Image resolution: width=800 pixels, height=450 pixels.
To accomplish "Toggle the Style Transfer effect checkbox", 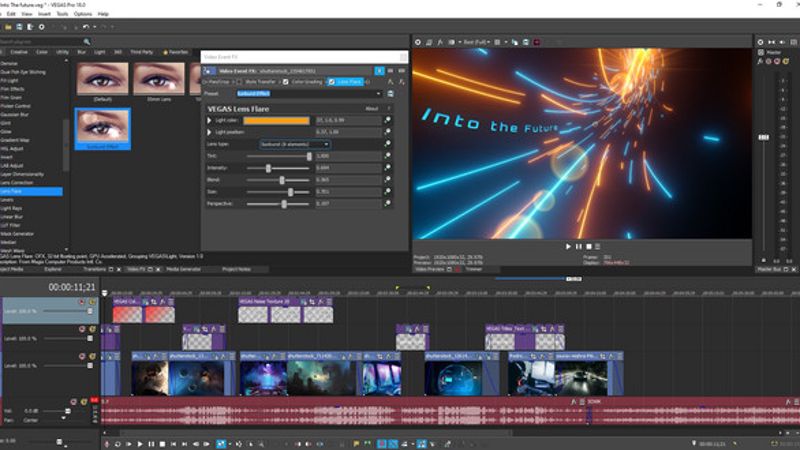I will coord(239,82).
